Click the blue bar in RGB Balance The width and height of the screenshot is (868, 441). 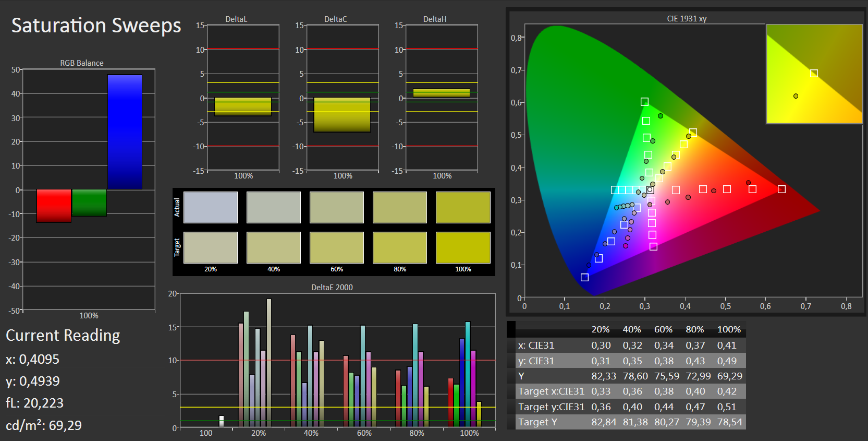[125, 132]
